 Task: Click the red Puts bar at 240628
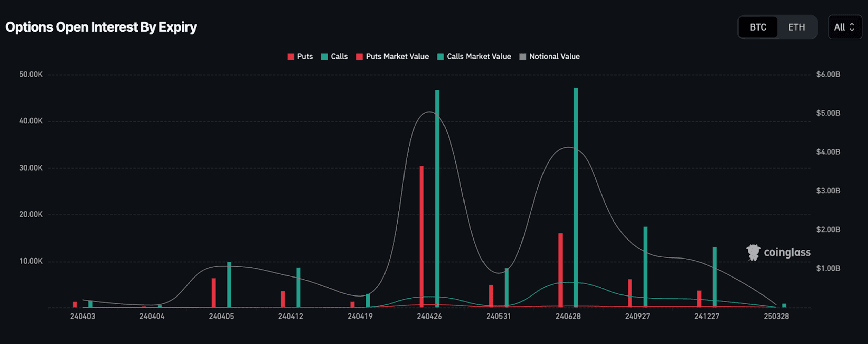click(x=560, y=270)
